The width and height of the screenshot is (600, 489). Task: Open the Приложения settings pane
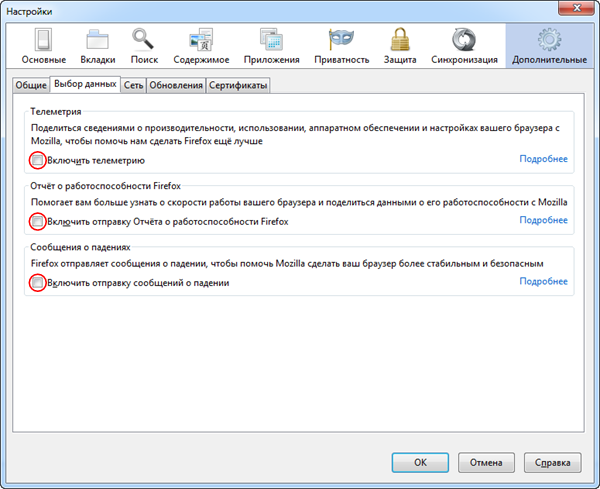pyautogui.click(x=271, y=46)
